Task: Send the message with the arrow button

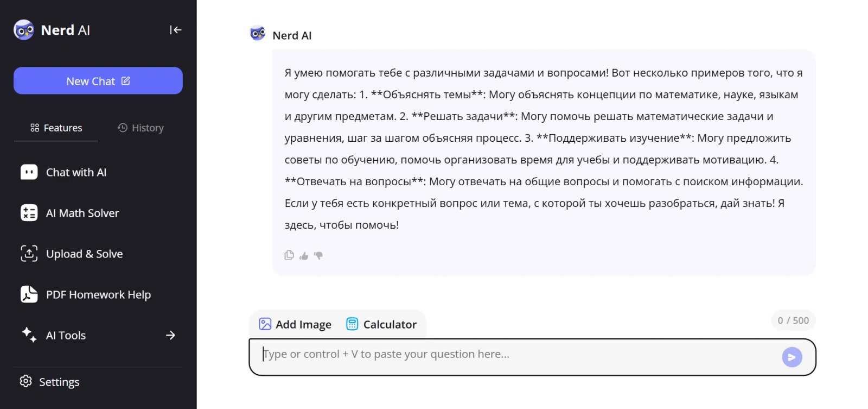Action: point(792,357)
